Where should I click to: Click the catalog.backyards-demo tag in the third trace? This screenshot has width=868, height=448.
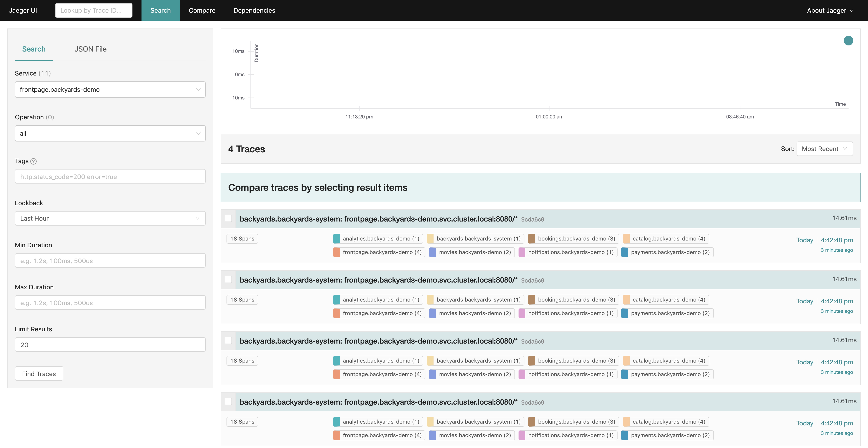point(665,361)
